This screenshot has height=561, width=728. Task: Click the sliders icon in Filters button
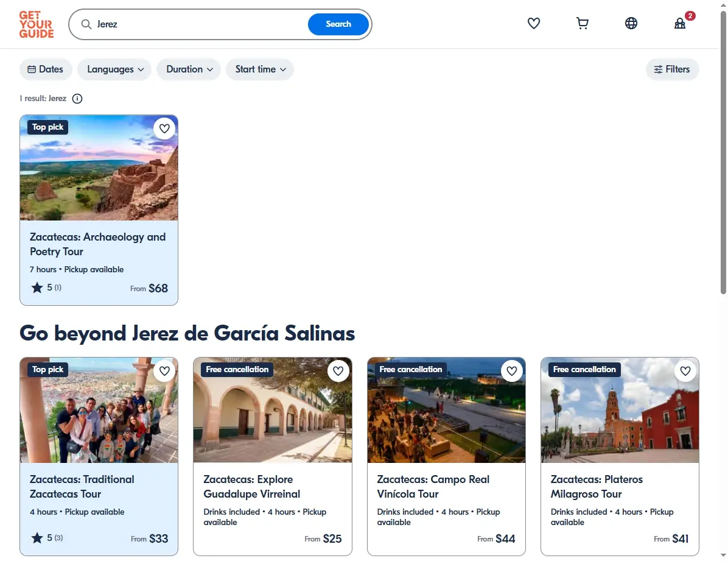pyautogui.click(x=659, y=69)
